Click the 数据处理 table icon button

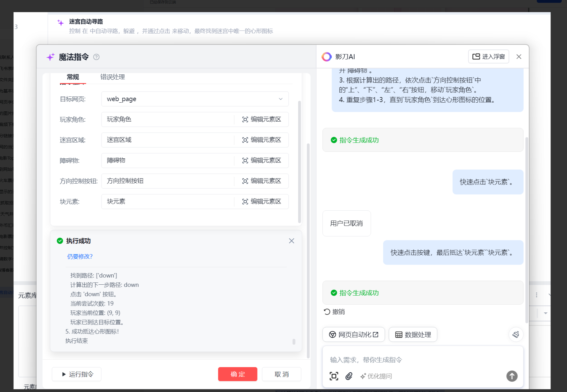coord(413,334)
